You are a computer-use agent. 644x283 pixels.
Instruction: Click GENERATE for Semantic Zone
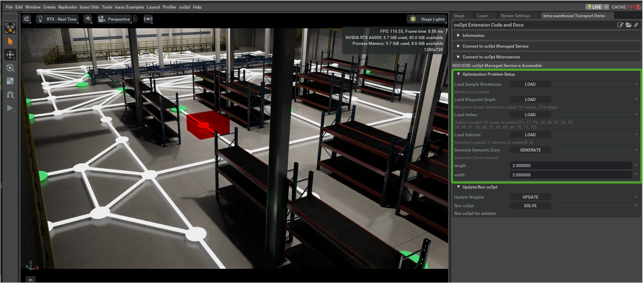coord(530,150)
